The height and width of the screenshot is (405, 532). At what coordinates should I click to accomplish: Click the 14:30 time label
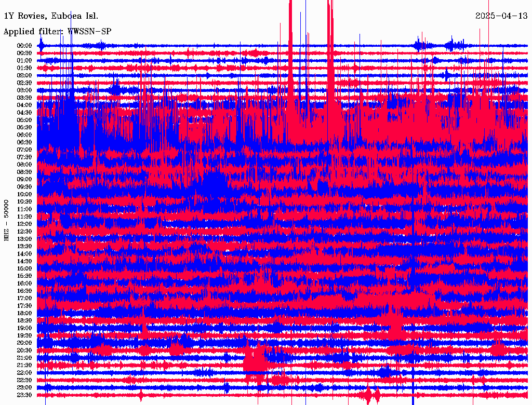click(x=24, y=261)
